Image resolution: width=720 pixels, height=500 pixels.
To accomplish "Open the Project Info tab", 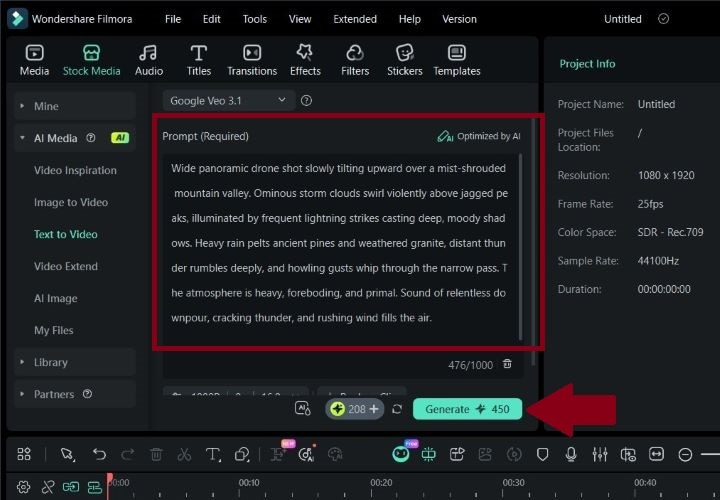I will (587, 64).
